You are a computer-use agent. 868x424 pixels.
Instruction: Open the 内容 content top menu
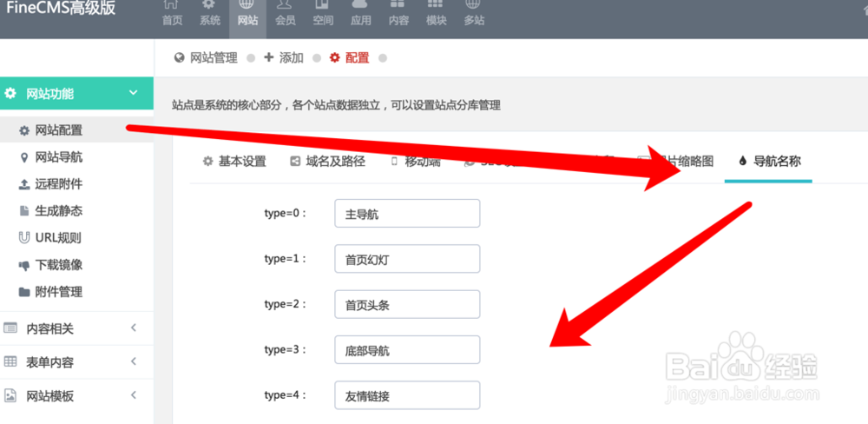(x=398, y=15)
